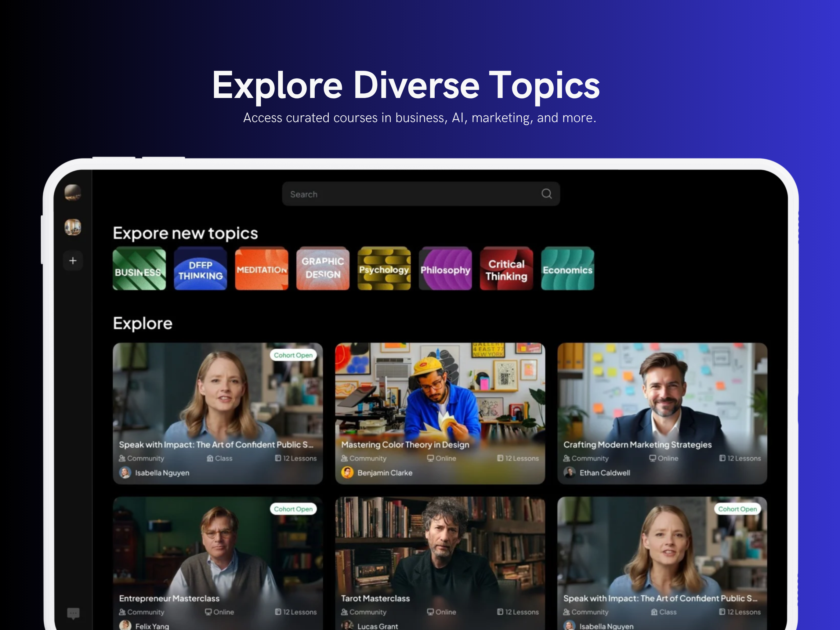Click Online monitor icon on Mastering Color Theory card
840x630 pixels.
pyautogui.click(x=430, y=458)
